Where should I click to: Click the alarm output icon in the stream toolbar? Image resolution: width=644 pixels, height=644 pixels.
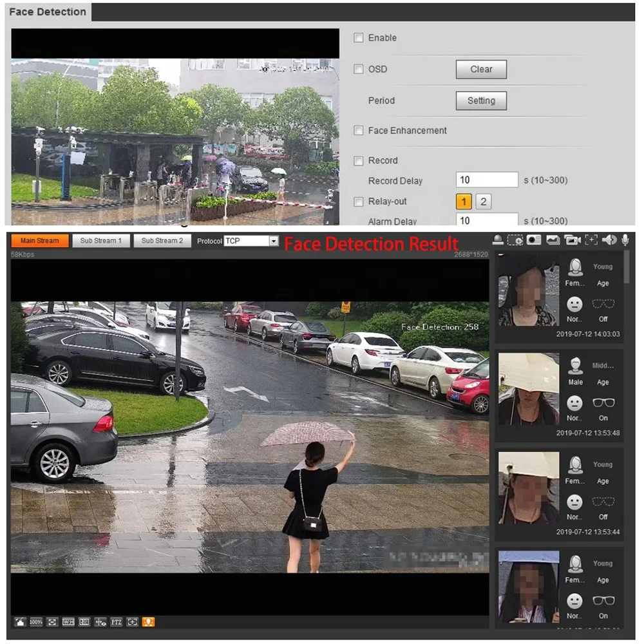[497, 240]
